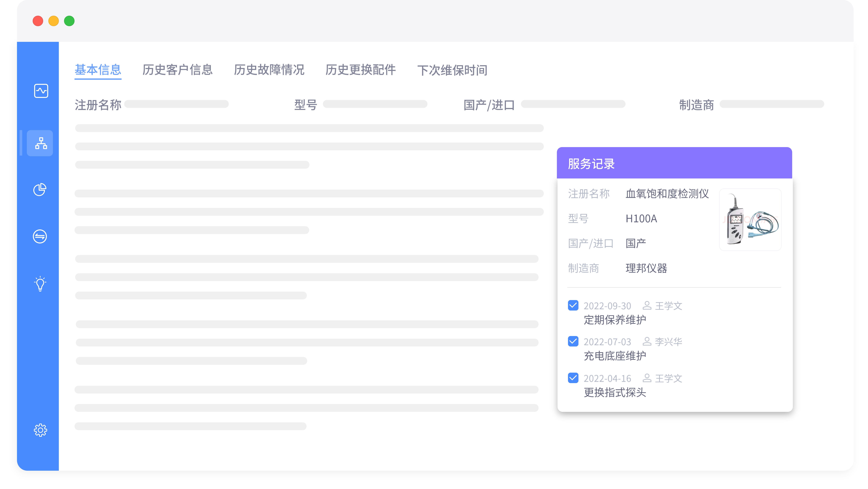The image size is (868, 489).
Task: Click user icon beside 2022-04-16 王学文
Action: (x=647, y=378)
